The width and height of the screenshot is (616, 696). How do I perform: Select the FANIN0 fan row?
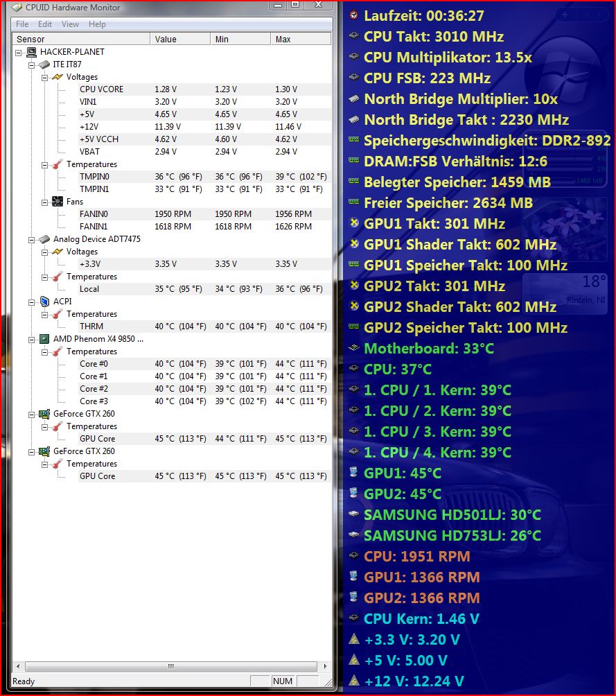click(x=204, y=214)
